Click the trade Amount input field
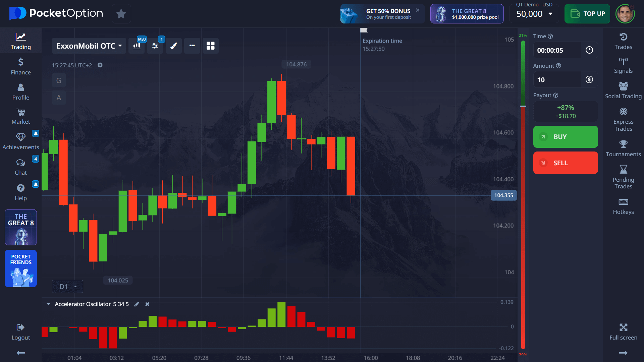Viewport: 644px width, 362px height. point(557,80)
